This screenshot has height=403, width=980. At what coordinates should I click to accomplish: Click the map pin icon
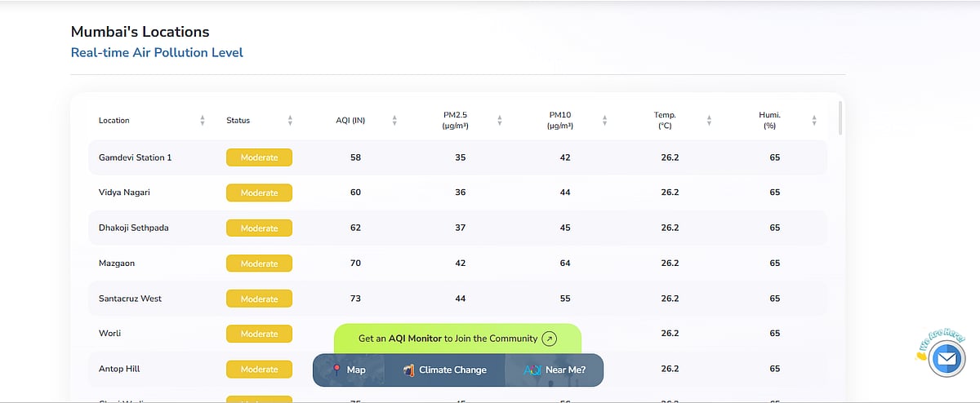tap(336, 370)
